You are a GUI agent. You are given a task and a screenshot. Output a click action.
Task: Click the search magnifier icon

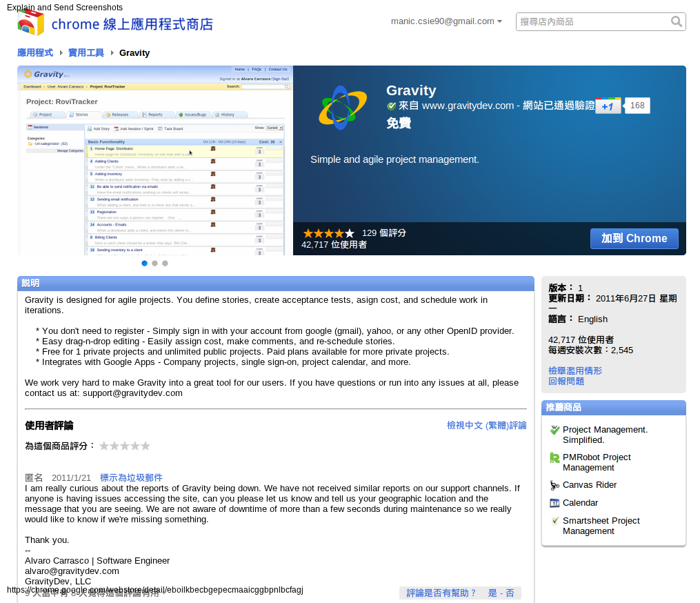click(677, 21)
